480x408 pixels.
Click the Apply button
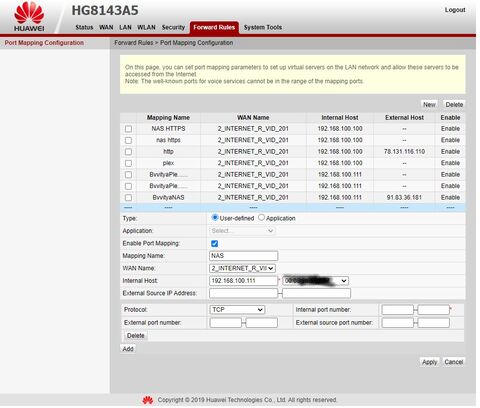click(x=430, y=362)
